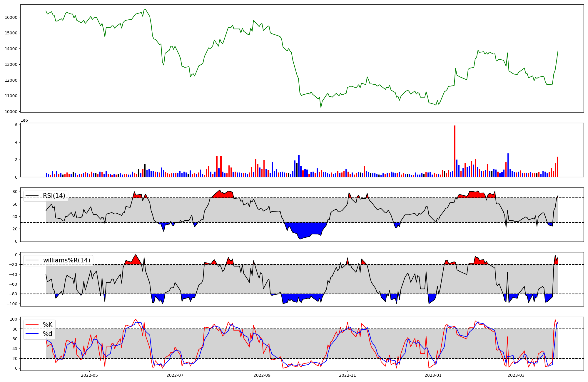Image resolution: width=588 pixels, height=382 pixels.
Task: Click the 1e6 volume scale label
Action: pyautogui.click(x=24, y=120)
